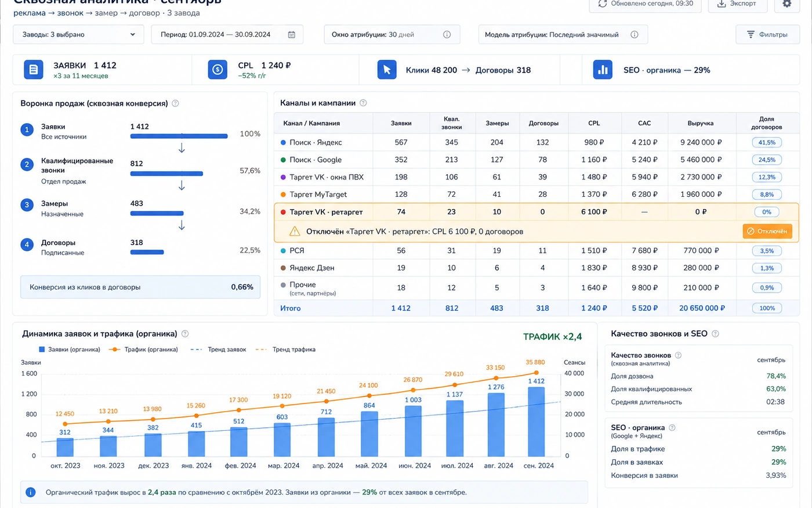This screenshot has width=812, height=508.
Task: Sort by the "CPL" column header
Action: (x=594, y=123)
